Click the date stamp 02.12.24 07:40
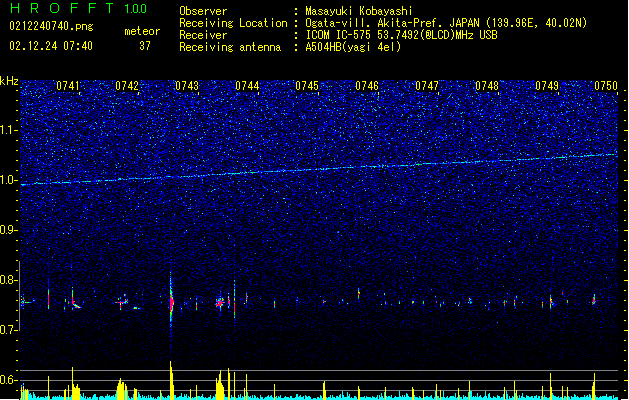 (x=51, y=46)
